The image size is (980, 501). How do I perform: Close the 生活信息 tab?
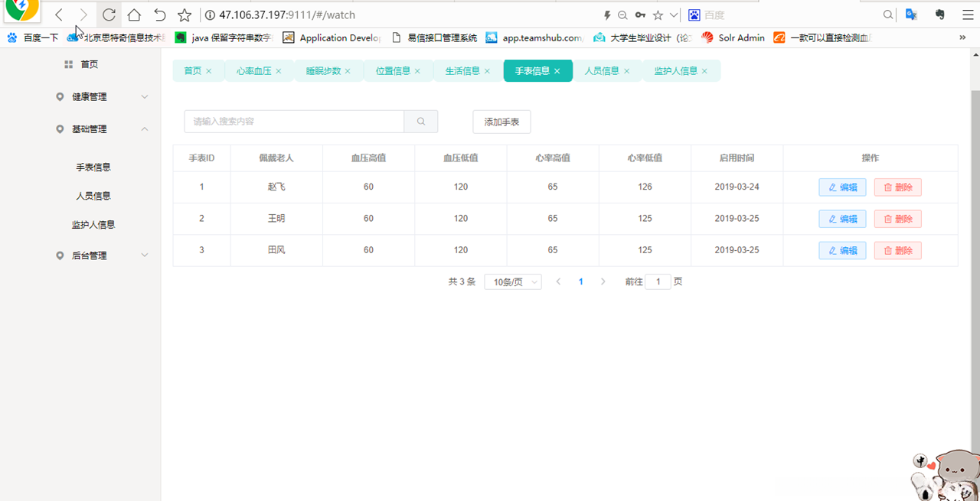coord(487,70)
